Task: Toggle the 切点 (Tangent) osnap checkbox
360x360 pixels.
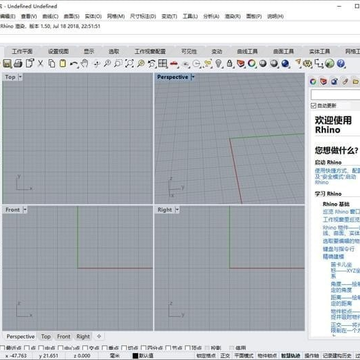Action: [124, 348]
